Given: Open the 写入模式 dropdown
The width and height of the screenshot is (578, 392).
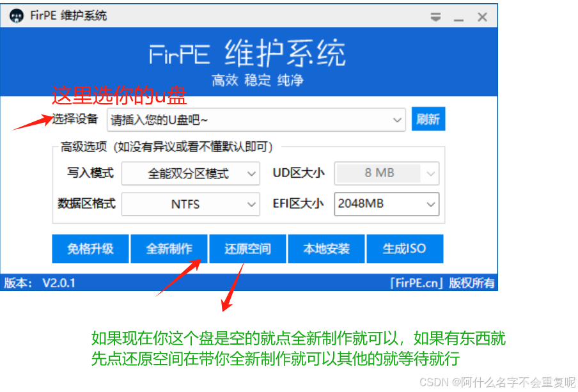Looking at the screenshot, I should pyautogui.click(x=191, y=173).
